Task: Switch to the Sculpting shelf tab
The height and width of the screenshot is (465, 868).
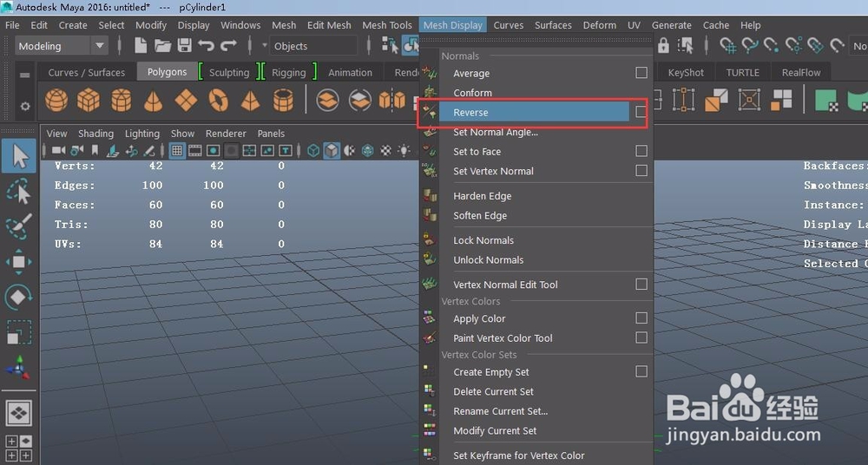Action: pyautogui.click(x=228, y=73)
